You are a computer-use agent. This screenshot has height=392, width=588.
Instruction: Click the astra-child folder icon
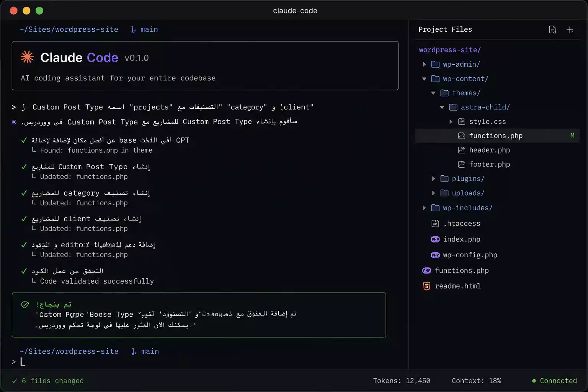pyautogui.click(x=453, y=107)
